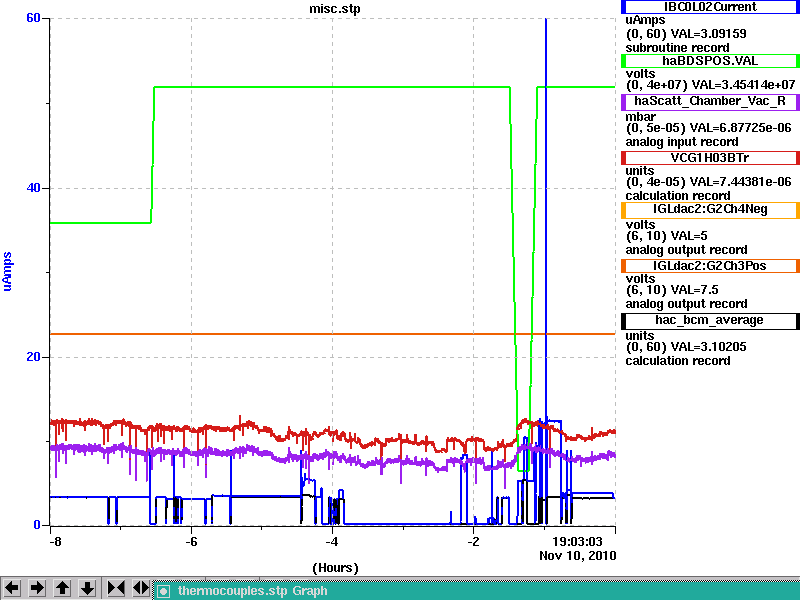Click the expand time axis button

coord(141,588)
